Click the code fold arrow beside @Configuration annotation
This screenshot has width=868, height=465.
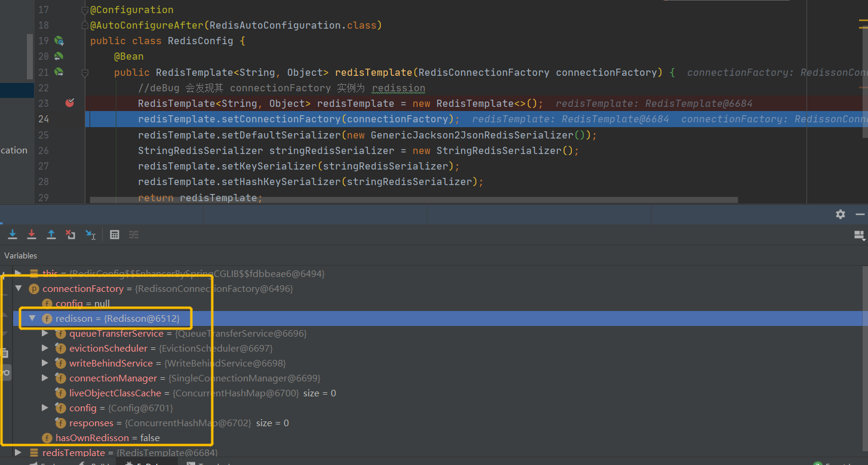tap(84, 10)
